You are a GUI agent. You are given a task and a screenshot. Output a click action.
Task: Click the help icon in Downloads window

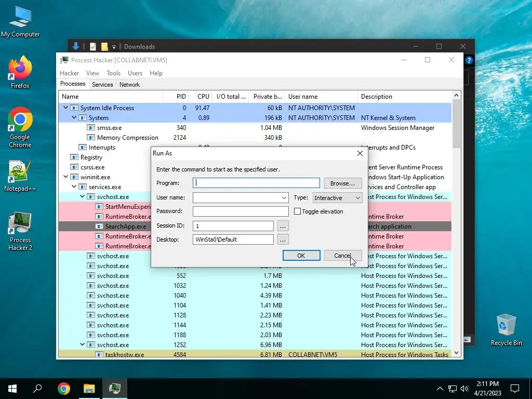(469, 60)
